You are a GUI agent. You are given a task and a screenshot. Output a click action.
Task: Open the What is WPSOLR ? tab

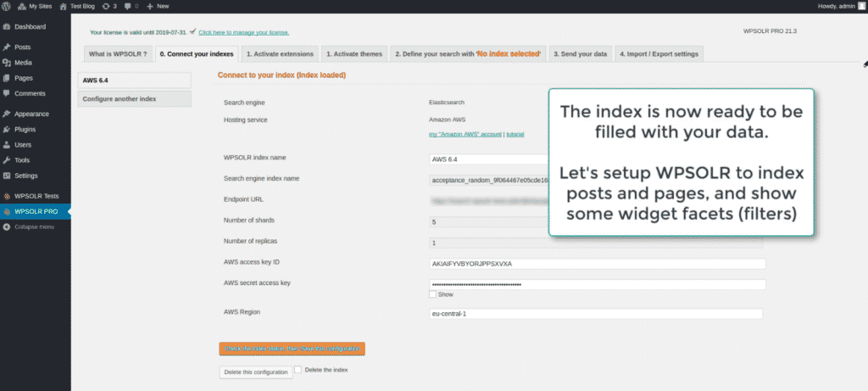(117, 53)
